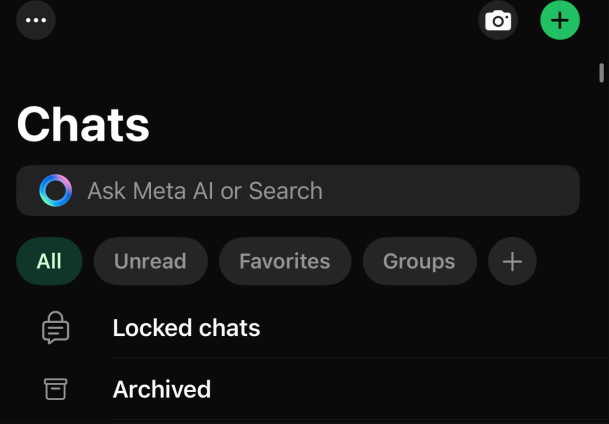Image resolution: width=609 pixels, height=424 pixels.
Task: Open the Archived chats list
Action: 300,389
